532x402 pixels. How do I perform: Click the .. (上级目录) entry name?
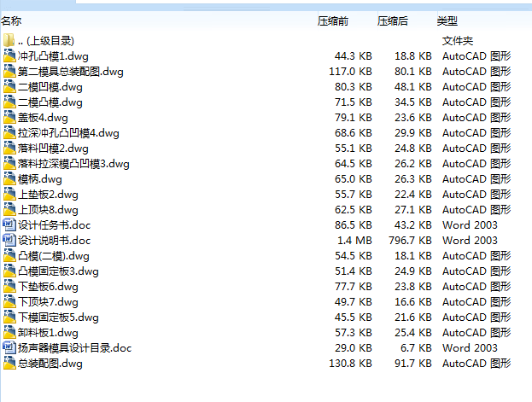click(x=46, y=41)
